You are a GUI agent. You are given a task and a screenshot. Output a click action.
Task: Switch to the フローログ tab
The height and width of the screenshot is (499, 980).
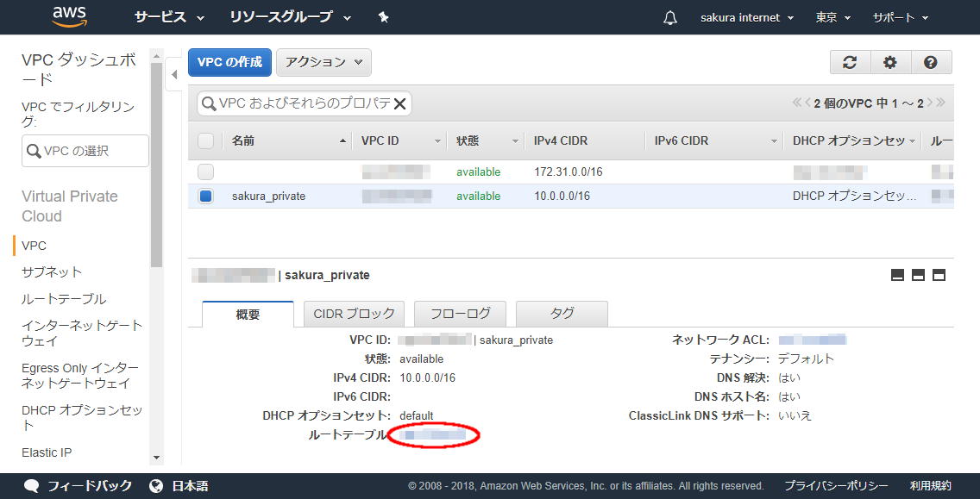coord(460,314)
